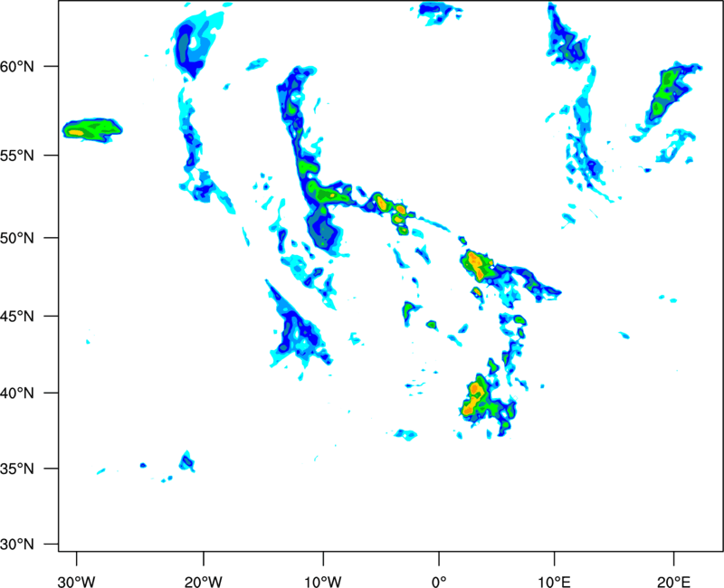The image size is (724, 588).
Task: Click the 0° longitude label
Action: pyautogui.click(x=439, y=582)
